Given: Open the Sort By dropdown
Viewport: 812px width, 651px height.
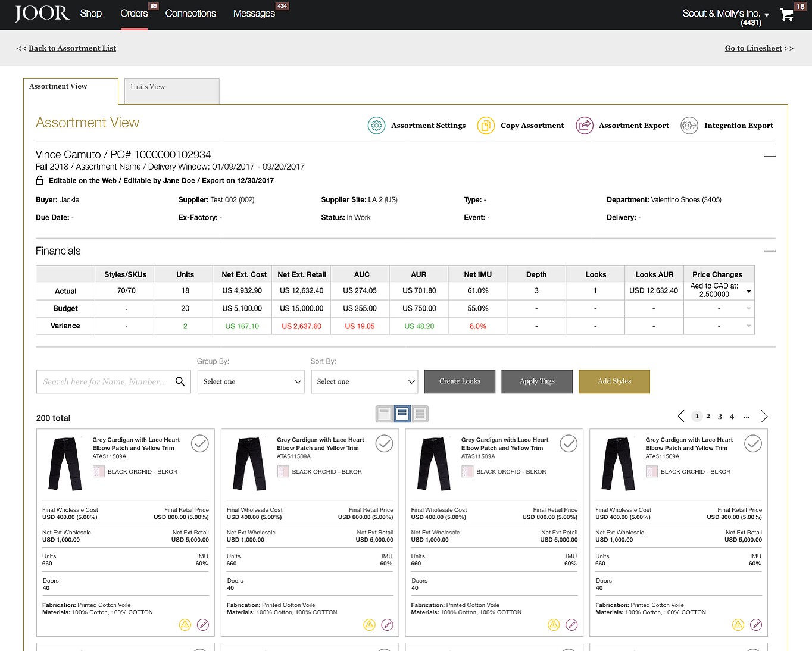Looking at the screenshot, I should tap(364, 381).
